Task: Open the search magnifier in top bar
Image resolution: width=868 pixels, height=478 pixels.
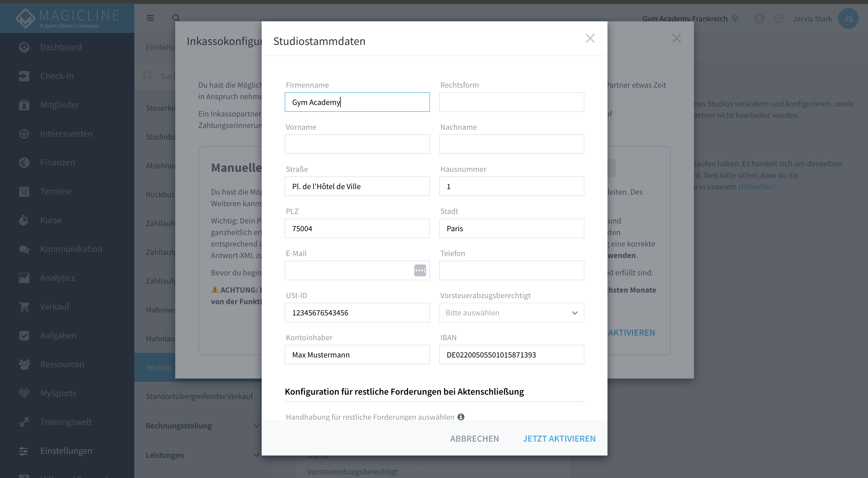Action: (176, 18)
